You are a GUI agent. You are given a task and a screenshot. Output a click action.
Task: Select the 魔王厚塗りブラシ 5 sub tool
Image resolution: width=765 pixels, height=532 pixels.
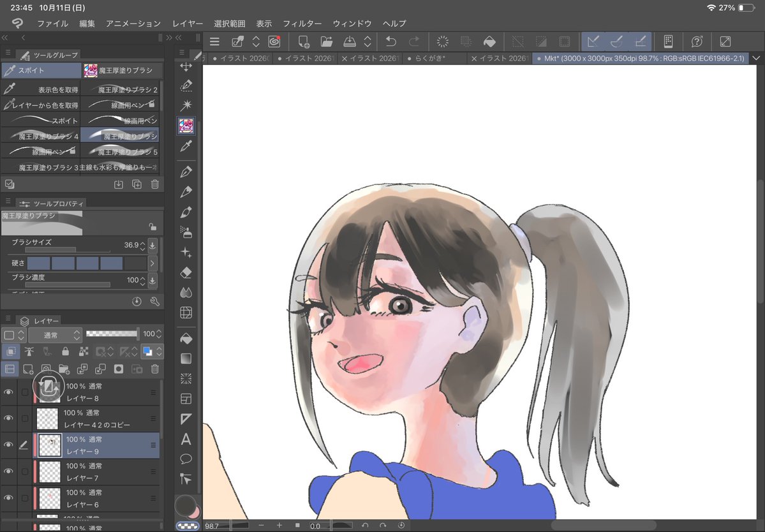tap(120, 152)
